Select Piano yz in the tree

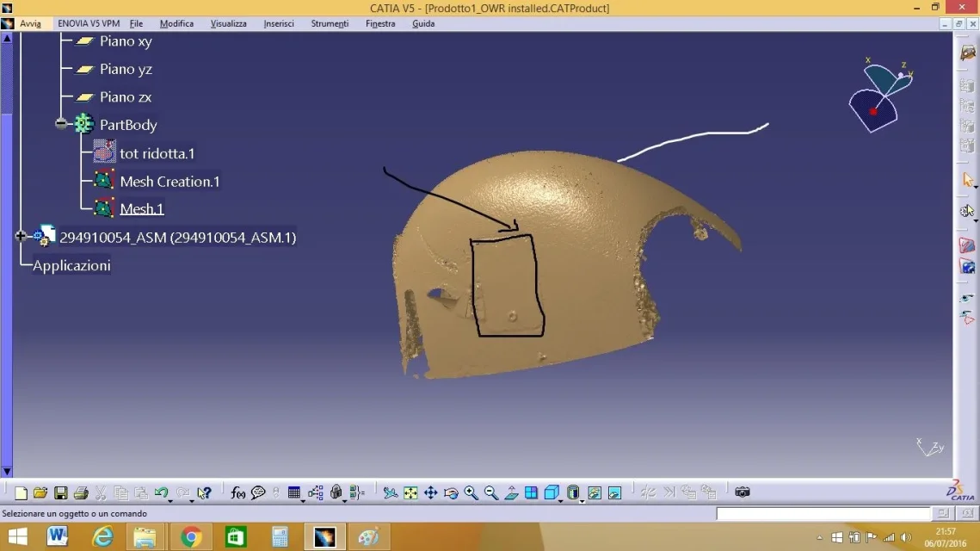[126, 70]
